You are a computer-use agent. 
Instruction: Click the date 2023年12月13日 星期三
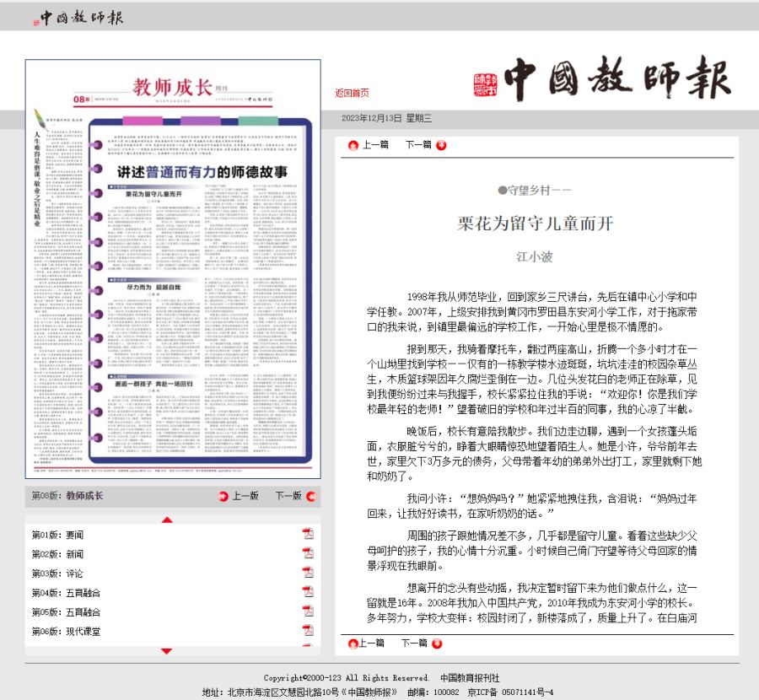[x=386, y=118]
